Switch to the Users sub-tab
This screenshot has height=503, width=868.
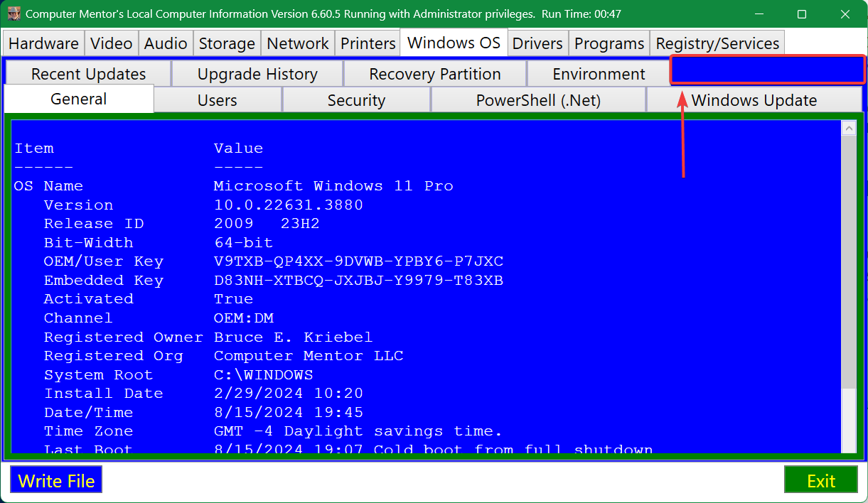(218, 100)
